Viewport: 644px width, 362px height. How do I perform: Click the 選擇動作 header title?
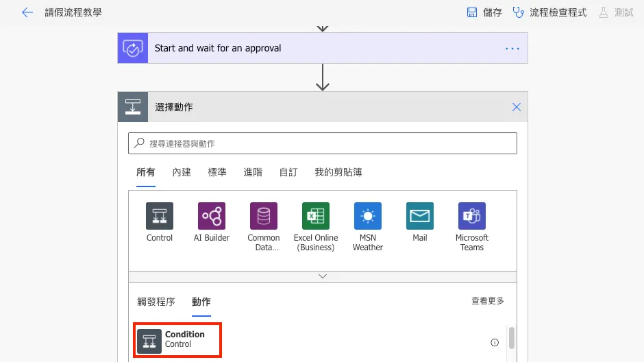(174, 107)
